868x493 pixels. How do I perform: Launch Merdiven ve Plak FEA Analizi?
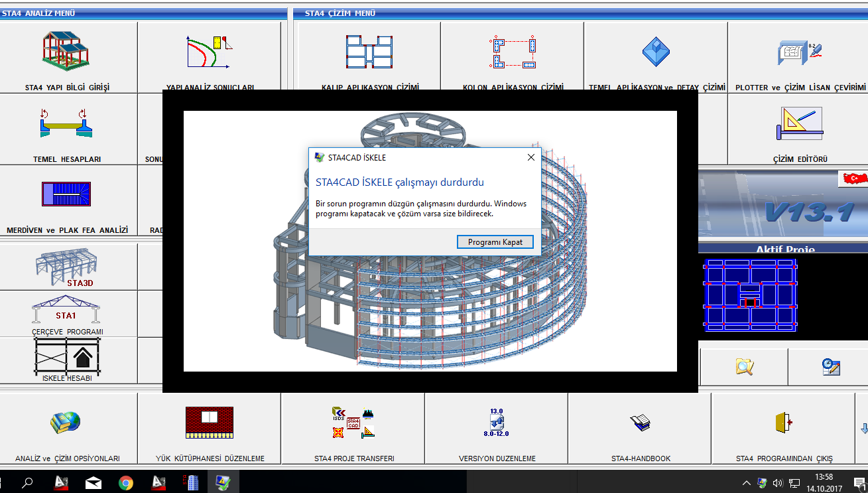point(66,194)
